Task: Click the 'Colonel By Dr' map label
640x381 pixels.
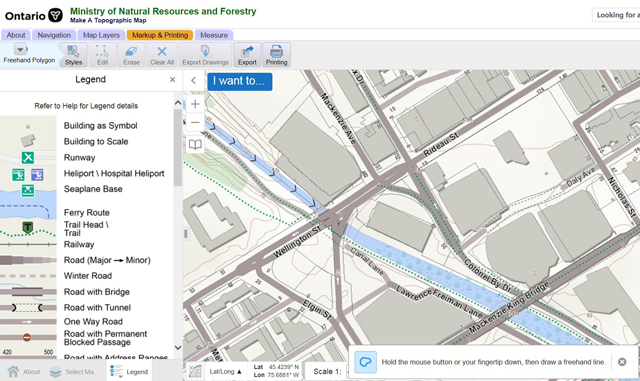Action: (x=487, y=276)
